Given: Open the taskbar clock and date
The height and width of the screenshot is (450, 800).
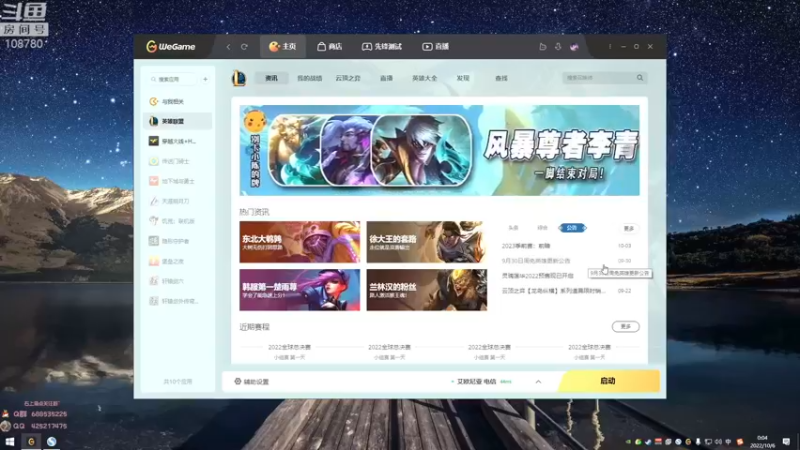Looking at the screenshot, I should [762, 442].
